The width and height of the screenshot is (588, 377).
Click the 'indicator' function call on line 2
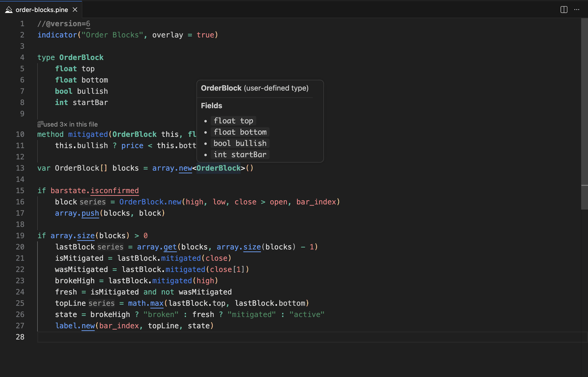pyautogui.click(x=57, y=35)
